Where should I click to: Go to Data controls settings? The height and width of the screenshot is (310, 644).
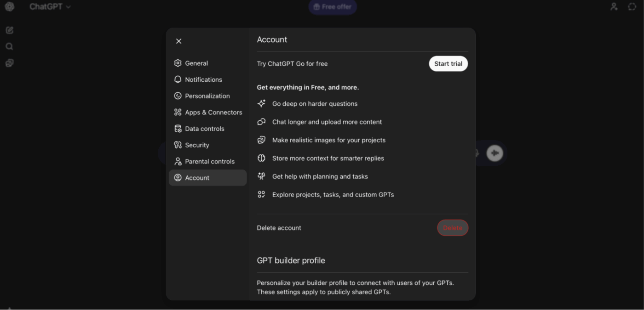[205, 129]
